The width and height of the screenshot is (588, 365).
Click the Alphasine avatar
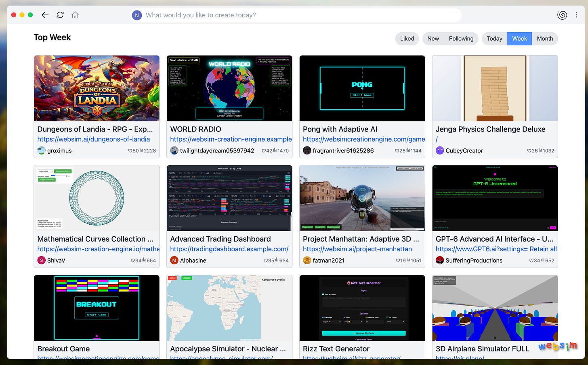tap(174, 260)
